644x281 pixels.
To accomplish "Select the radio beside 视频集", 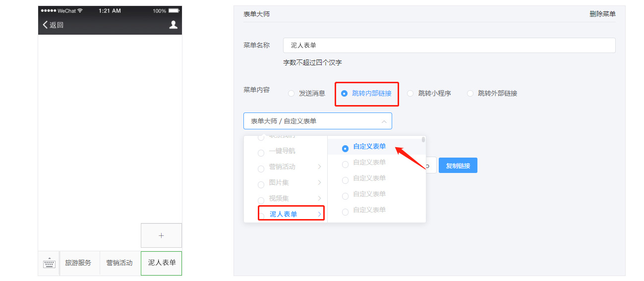I will click(x=261, y=200).
